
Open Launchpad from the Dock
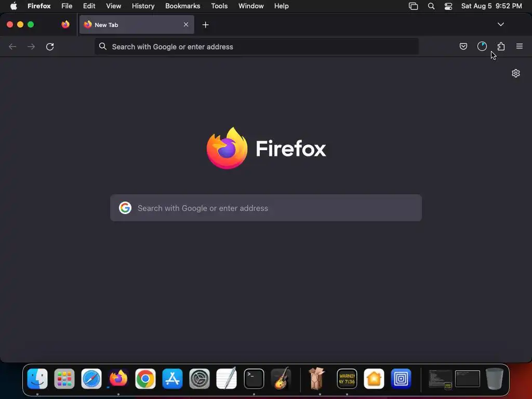tap(64, 379)
